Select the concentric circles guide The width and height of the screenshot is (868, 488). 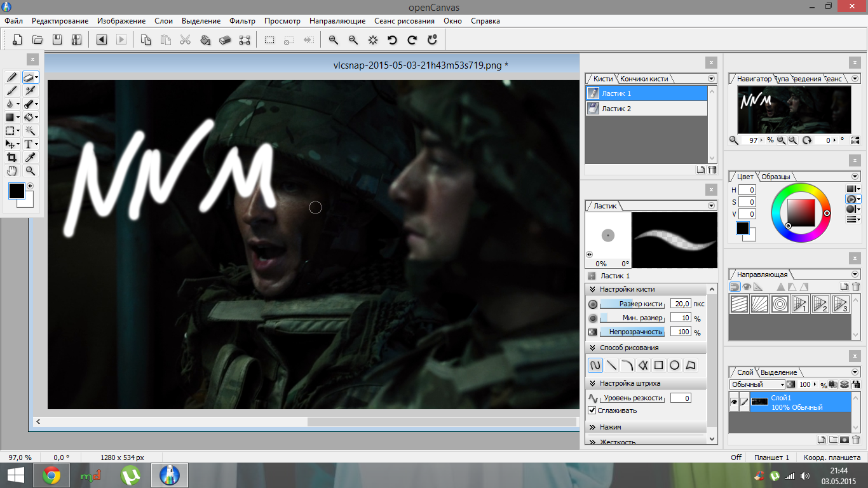point(779,304)
